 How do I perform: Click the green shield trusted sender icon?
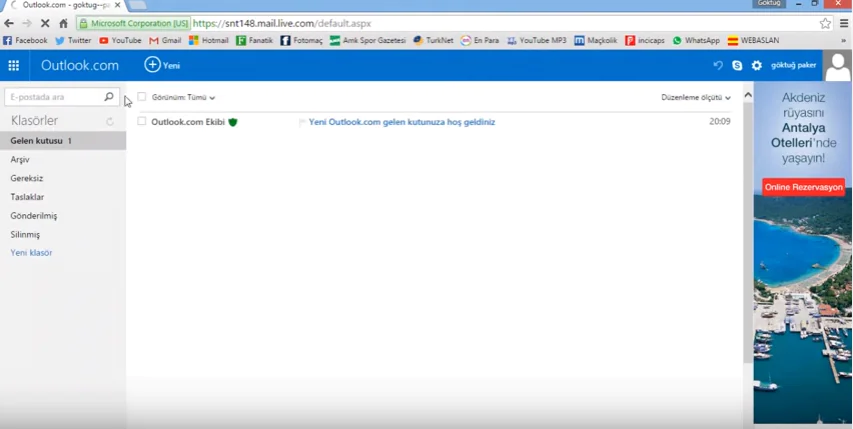coord(233,122)
